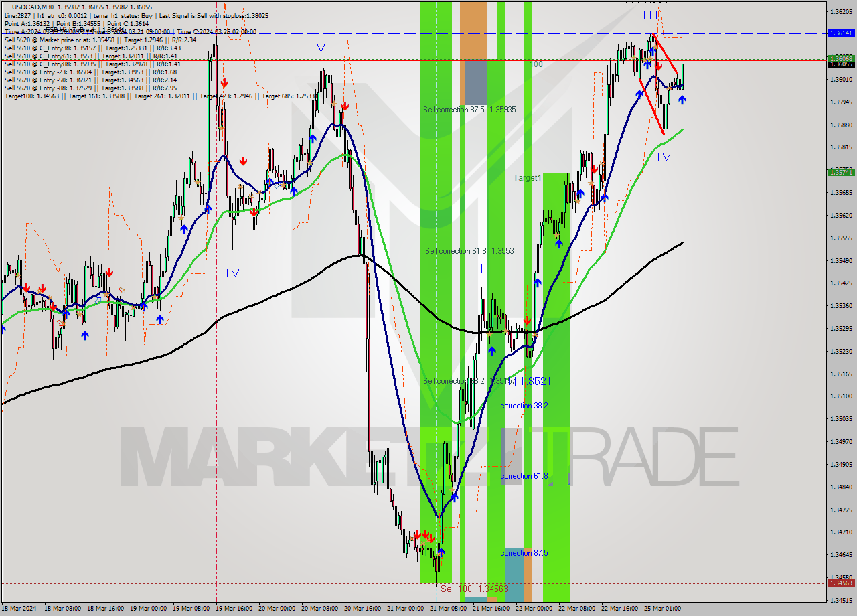Click the 1.35880 price axis label
857x616 pixels.
(x=840, y=125)
